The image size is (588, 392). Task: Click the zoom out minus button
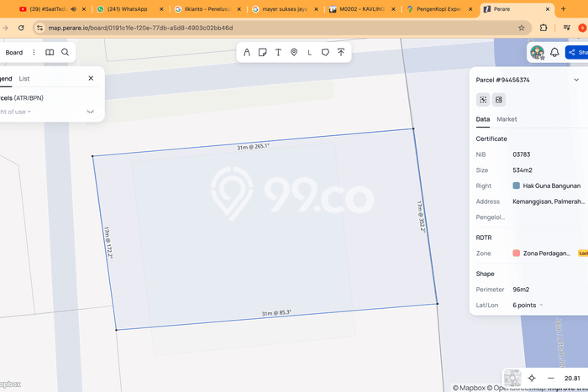coord(550,378)
